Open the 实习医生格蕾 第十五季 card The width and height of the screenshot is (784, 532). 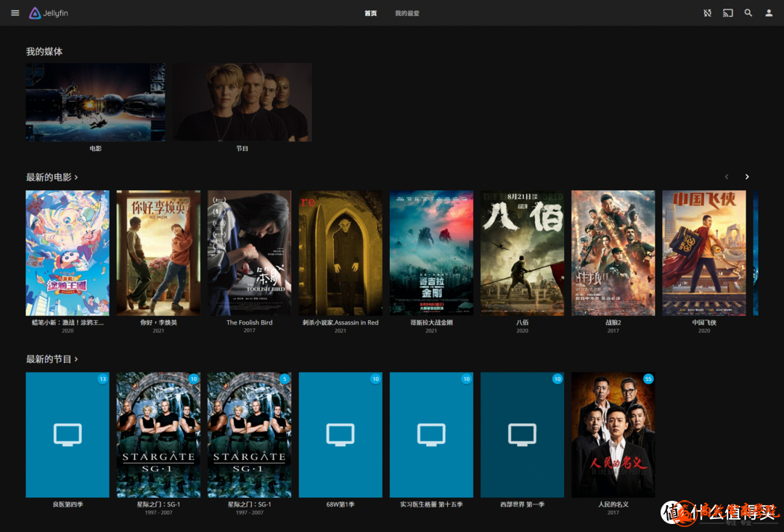tap(431, 435)
